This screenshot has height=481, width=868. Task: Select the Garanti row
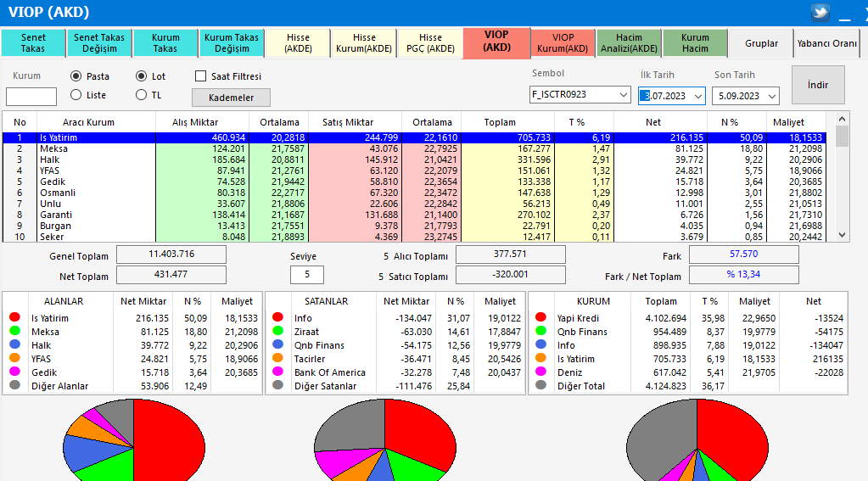(414, 215)
